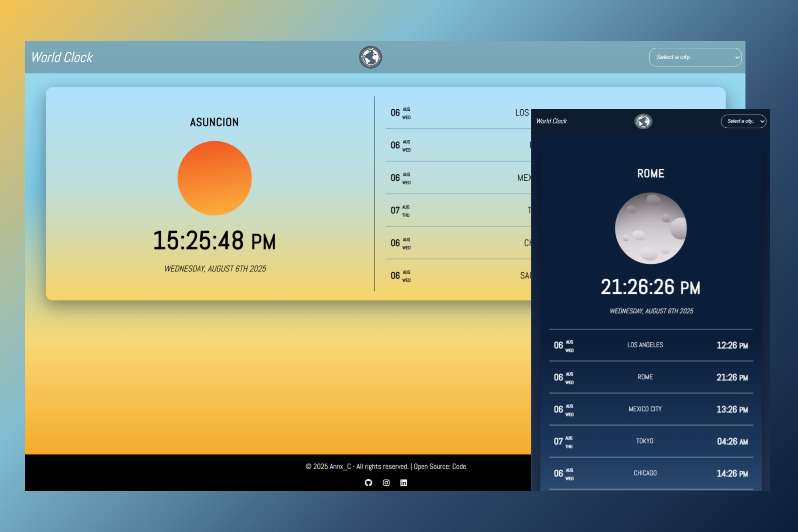Open the 'Select a city..' dropdown in dark view

tap(743, 122)
